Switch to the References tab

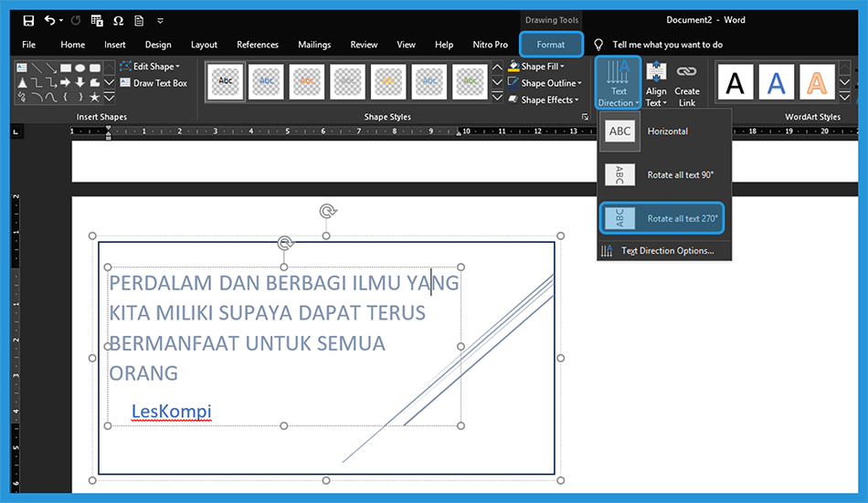click(x=258, y=45)
